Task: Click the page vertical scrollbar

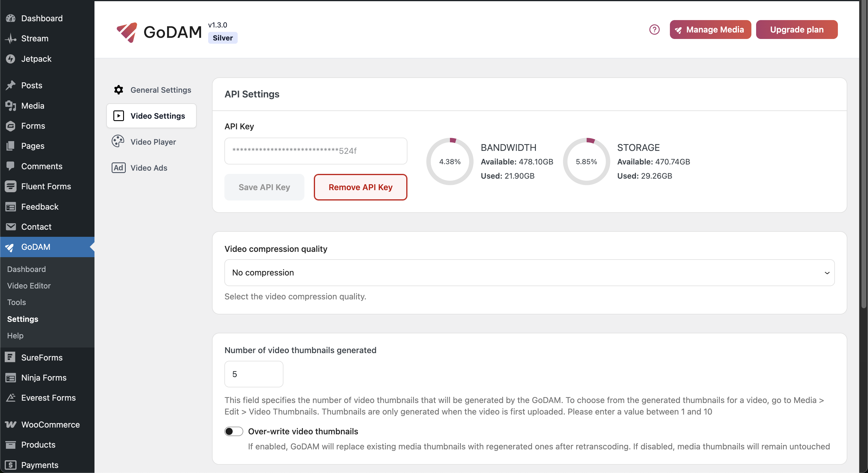Action: (x=864, y=155)
